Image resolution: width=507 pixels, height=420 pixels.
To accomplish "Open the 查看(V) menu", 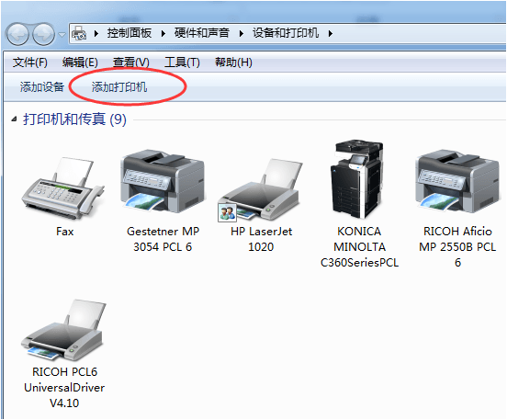I will click(131, 62).
